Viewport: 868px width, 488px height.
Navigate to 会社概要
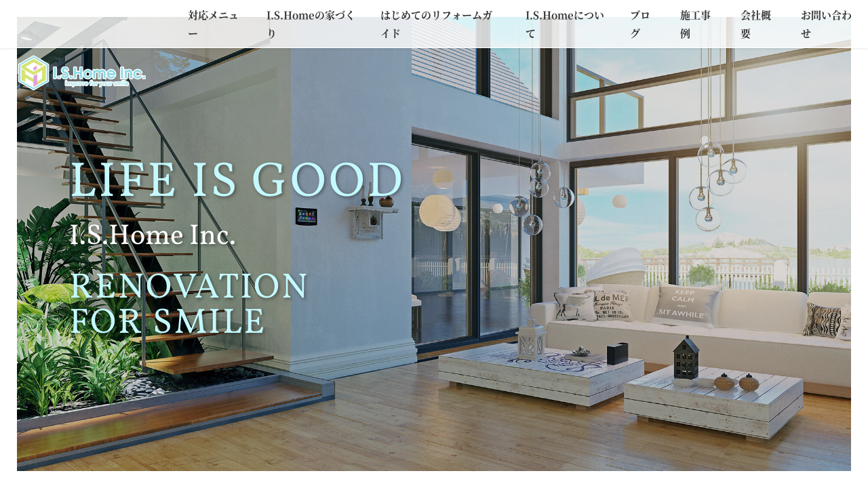(755, 24)
